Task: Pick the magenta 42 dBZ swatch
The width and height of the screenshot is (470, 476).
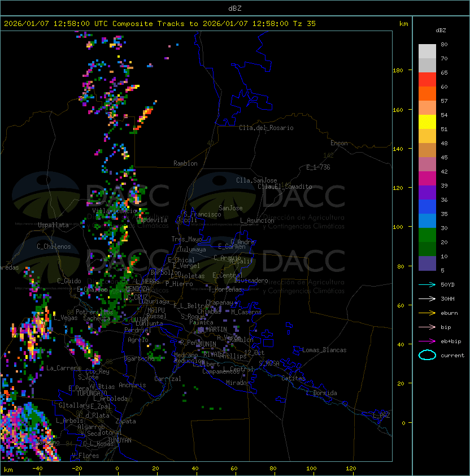Action: coord(427,178)
